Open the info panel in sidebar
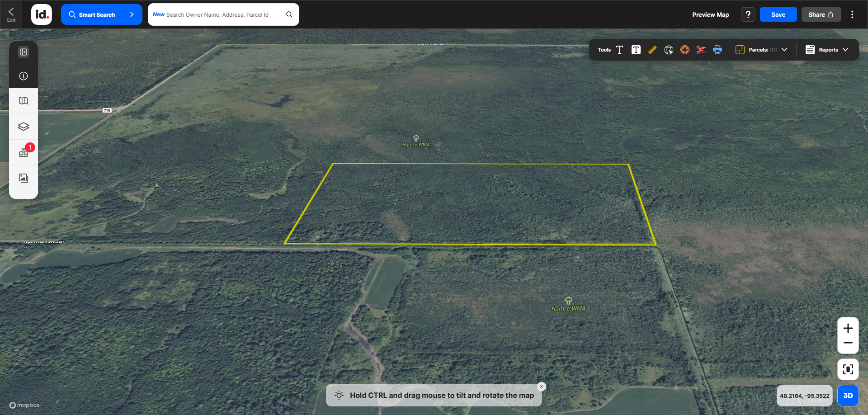Viewport: 868px width, 415px height. point(24,76)
